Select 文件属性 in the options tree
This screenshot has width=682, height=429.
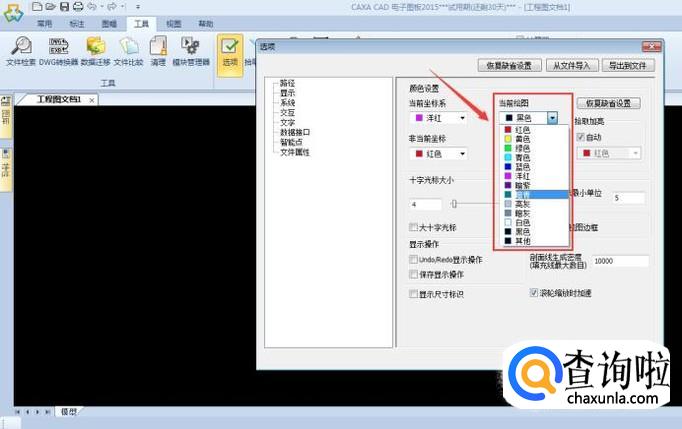(295, 152)
